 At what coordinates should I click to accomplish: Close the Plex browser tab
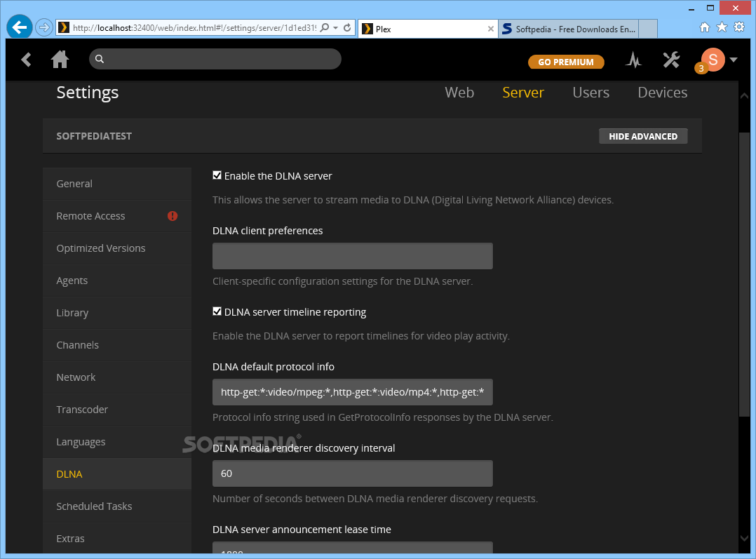pos(490,29)
